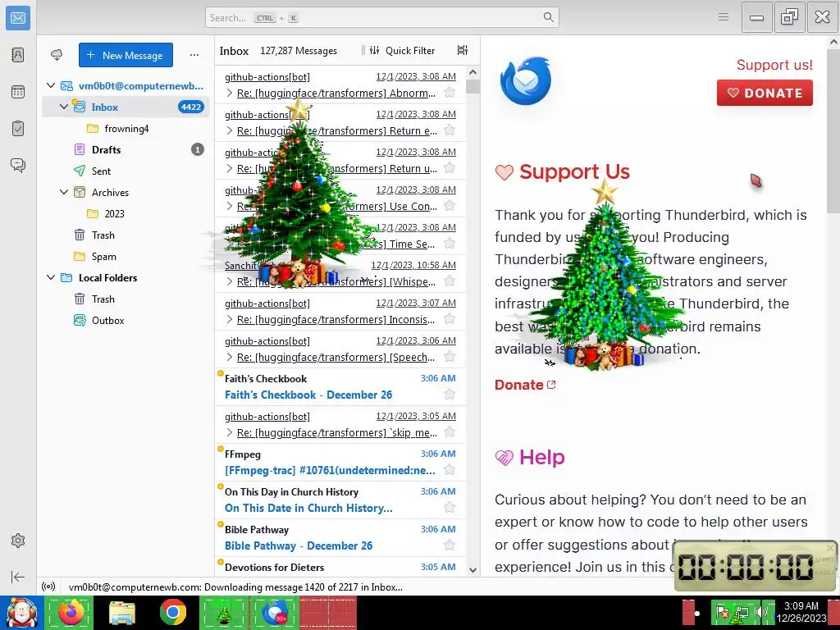Screen dimensions: 840x630
Task: Star the Faith's Checkbook message
Action: coord(450,395)
